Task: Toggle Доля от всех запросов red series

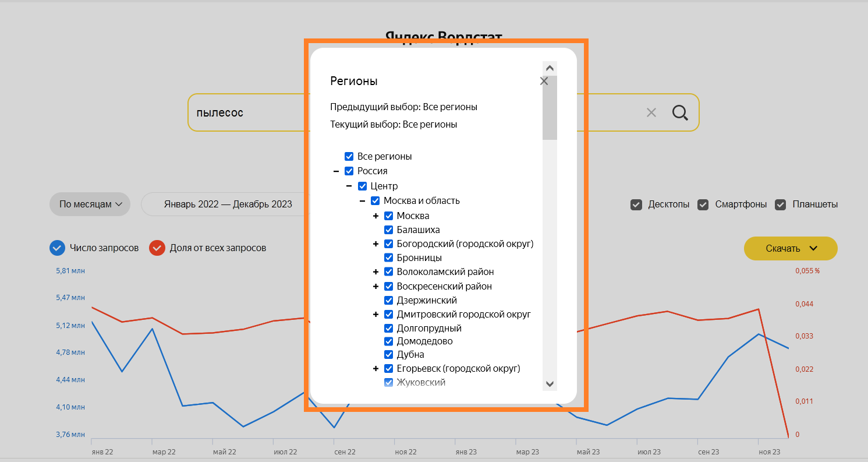Action: (157, 248)
